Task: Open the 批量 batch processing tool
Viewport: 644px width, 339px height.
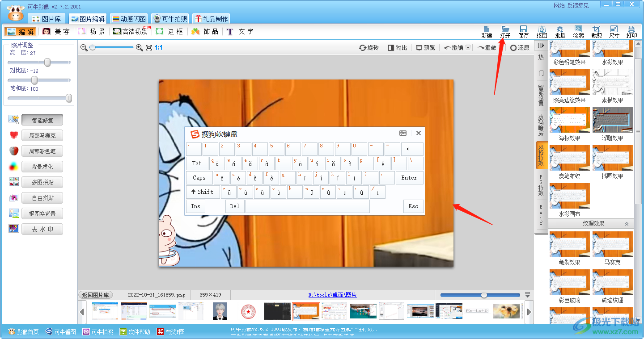Action: (x=560, y=32)
